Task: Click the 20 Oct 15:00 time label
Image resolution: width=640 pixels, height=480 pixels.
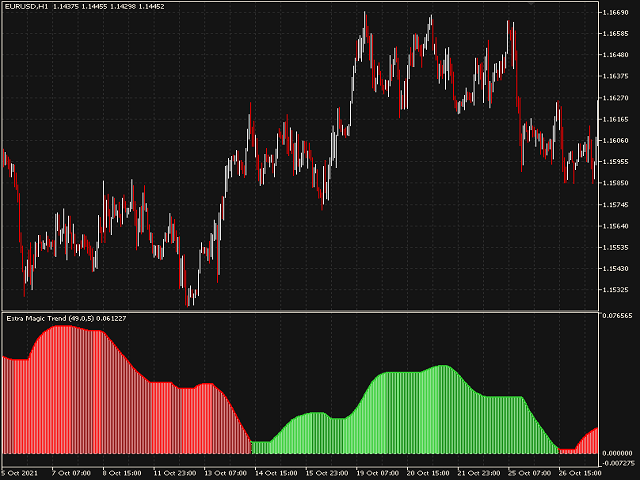Action: (428, 473)
